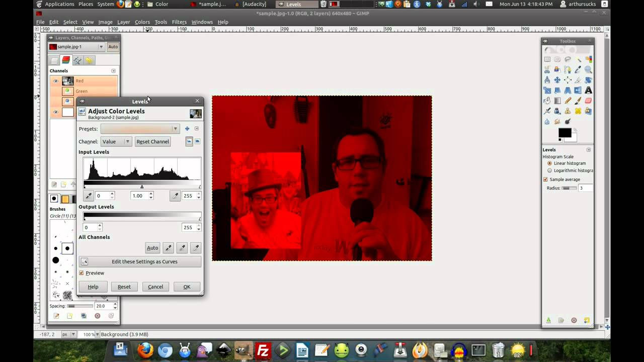
Task: Adjust the Radius slider in Toolbox
Action: [x=569, y=188]
